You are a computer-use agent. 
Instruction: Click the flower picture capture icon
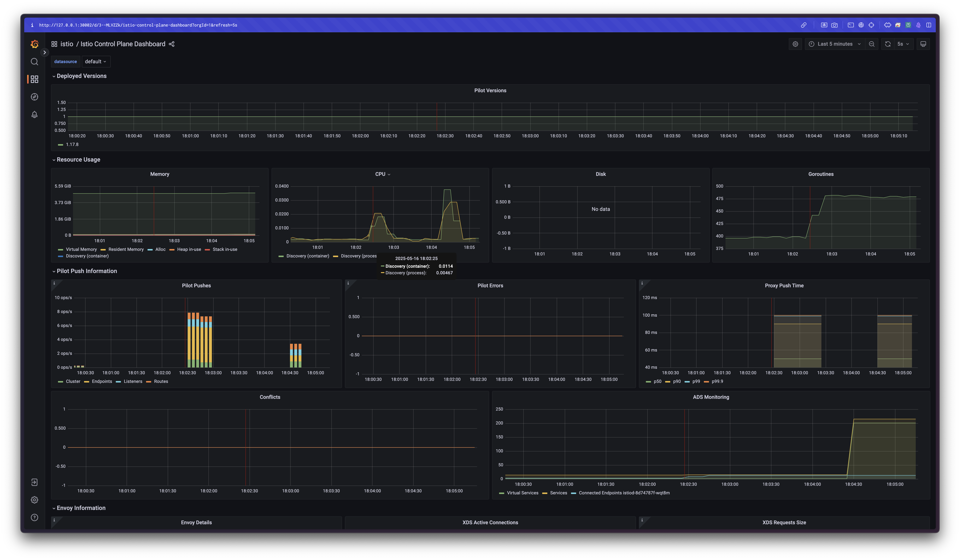pos(824,25)
